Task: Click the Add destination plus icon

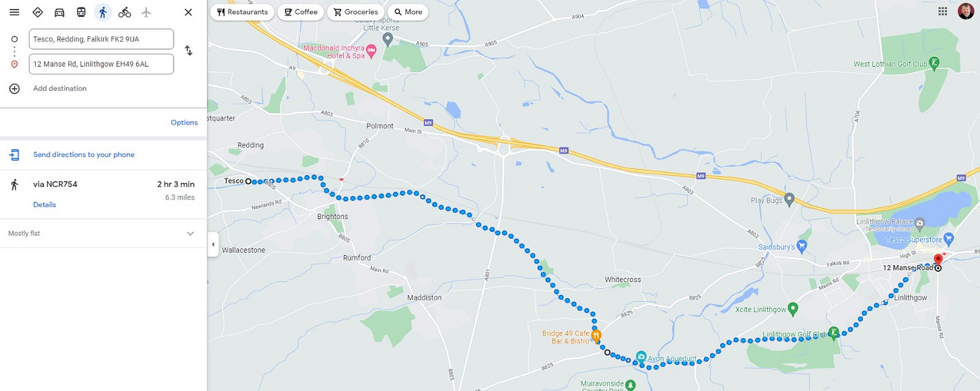Action: (14, 88)
